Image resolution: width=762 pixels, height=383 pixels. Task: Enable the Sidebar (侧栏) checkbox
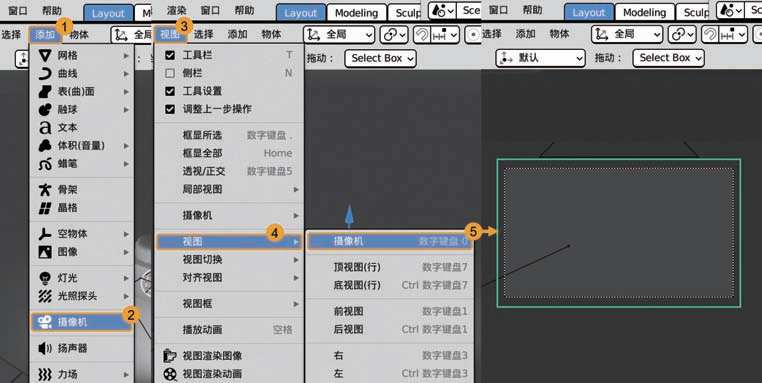tap(170, 73)
